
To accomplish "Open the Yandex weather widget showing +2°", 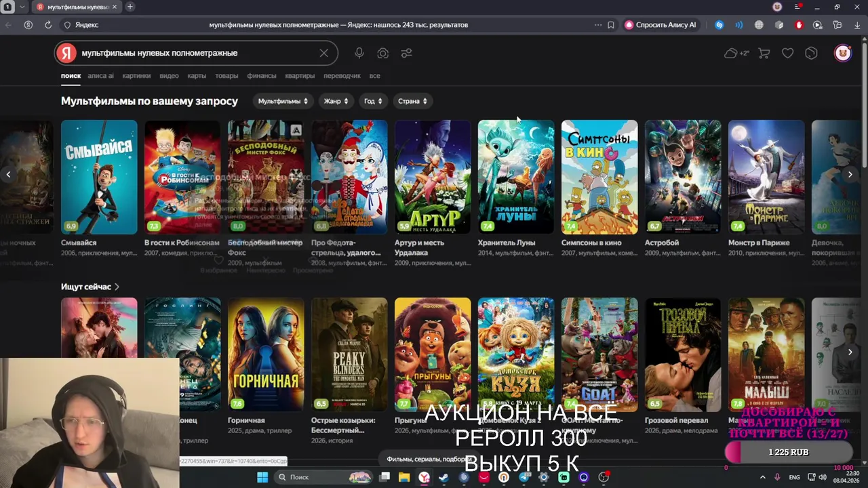I will (x=736, y=53).
